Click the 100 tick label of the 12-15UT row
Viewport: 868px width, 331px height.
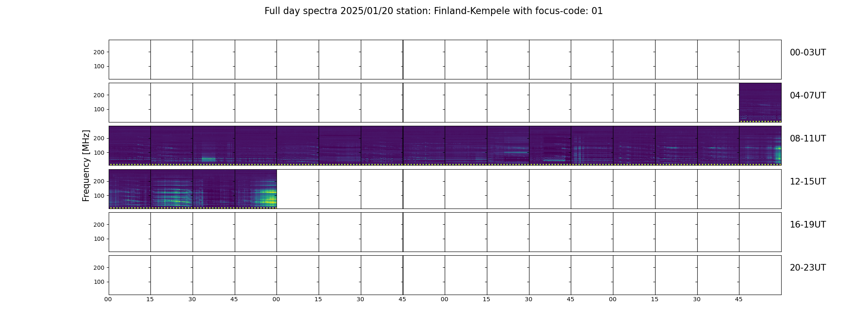point(99,196)
